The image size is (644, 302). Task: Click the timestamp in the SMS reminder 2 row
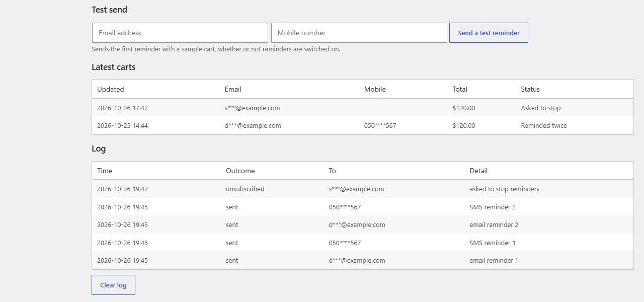click(122, 207)
